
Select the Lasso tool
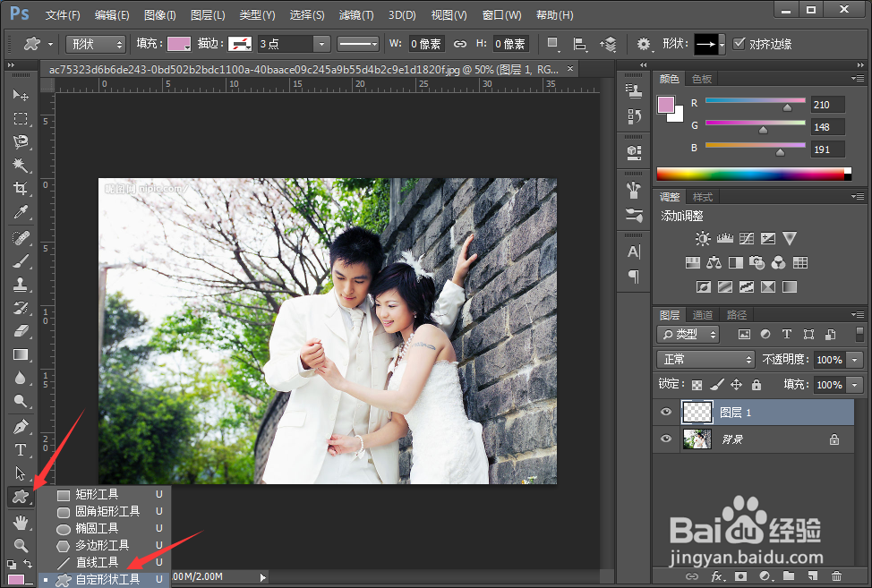(x=21, y=141)
